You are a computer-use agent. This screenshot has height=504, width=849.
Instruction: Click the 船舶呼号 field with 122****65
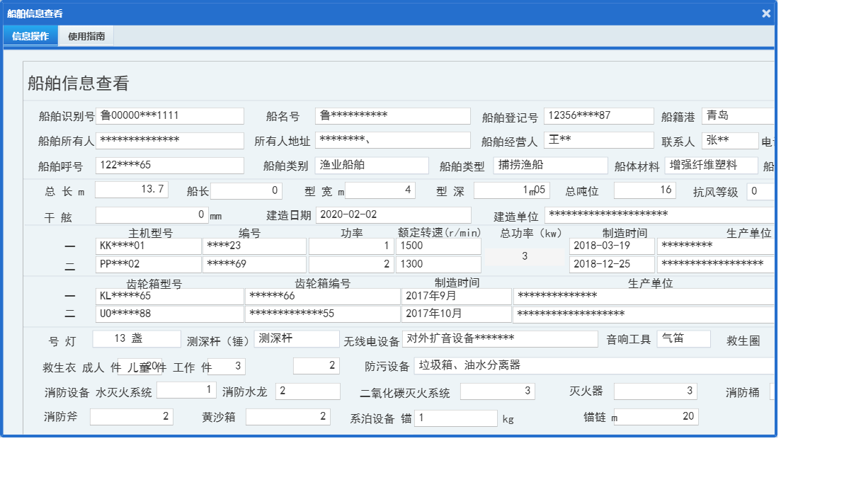pos(170,165)
